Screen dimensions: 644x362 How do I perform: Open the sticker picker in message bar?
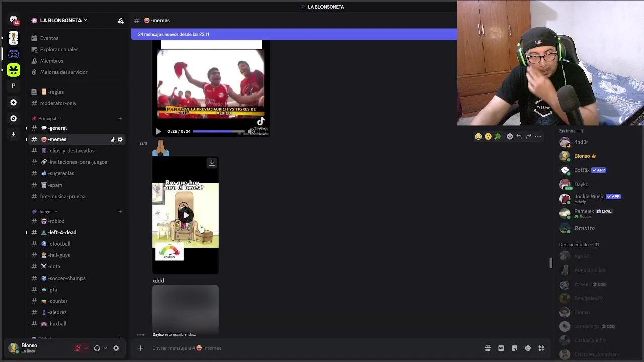point(514,348)
